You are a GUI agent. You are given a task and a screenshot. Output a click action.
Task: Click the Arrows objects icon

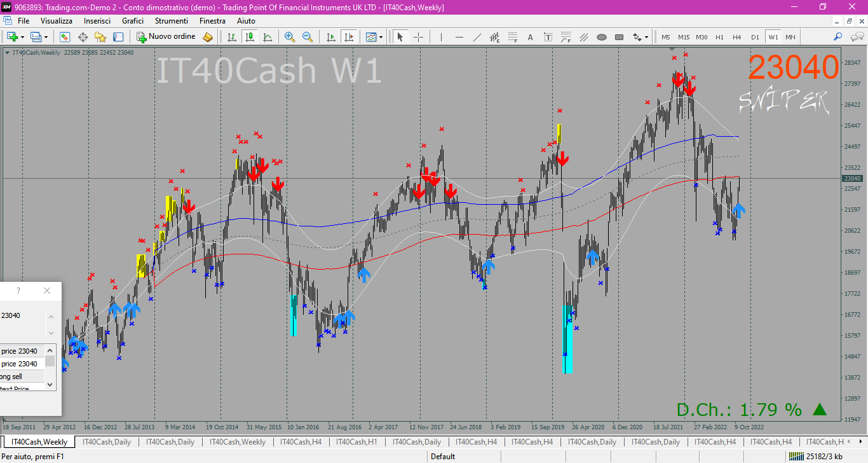point(637,37)
